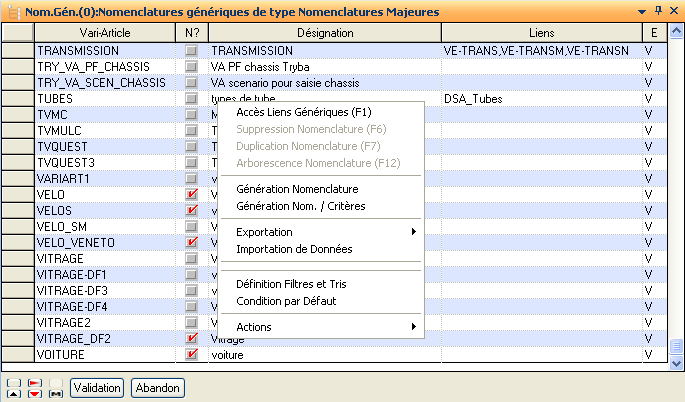Click the Désignation column header
Image resolution: width=685 pixels, height=402 pixels.
pos(325,33)
